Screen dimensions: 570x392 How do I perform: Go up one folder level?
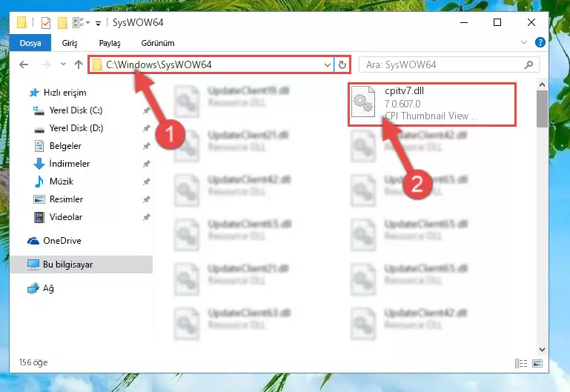point(79,64)
